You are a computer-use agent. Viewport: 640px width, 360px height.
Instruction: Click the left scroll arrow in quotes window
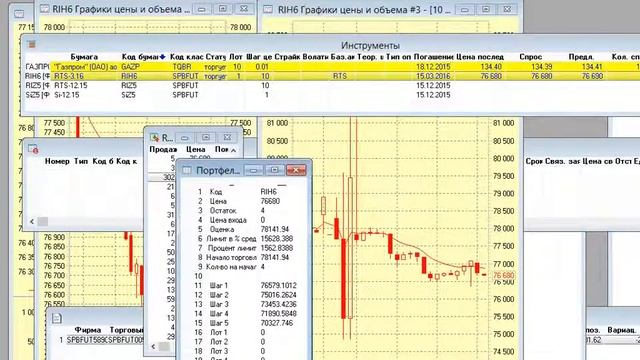click(x=153, y=347)
